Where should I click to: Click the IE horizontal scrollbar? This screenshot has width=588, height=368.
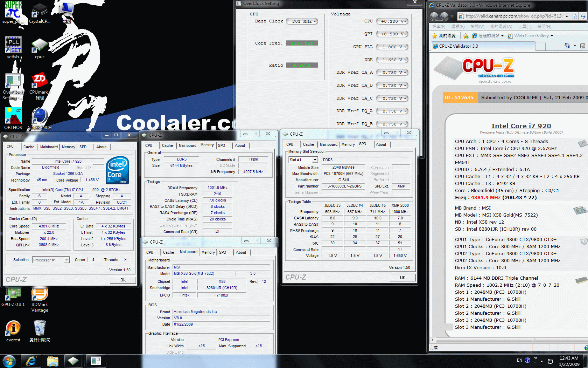tap(507, 340)
